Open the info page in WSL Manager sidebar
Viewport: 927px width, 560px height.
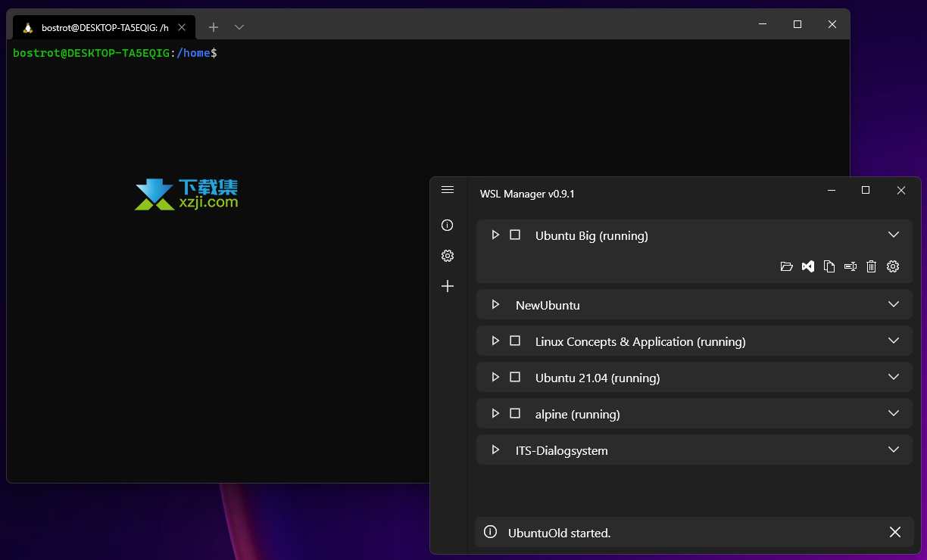(x=448, y=226)
